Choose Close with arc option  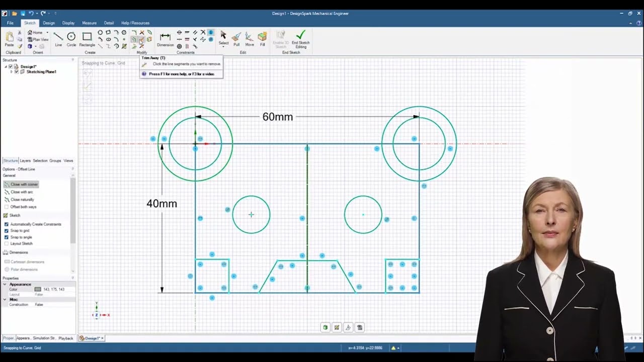pos(19,192)
